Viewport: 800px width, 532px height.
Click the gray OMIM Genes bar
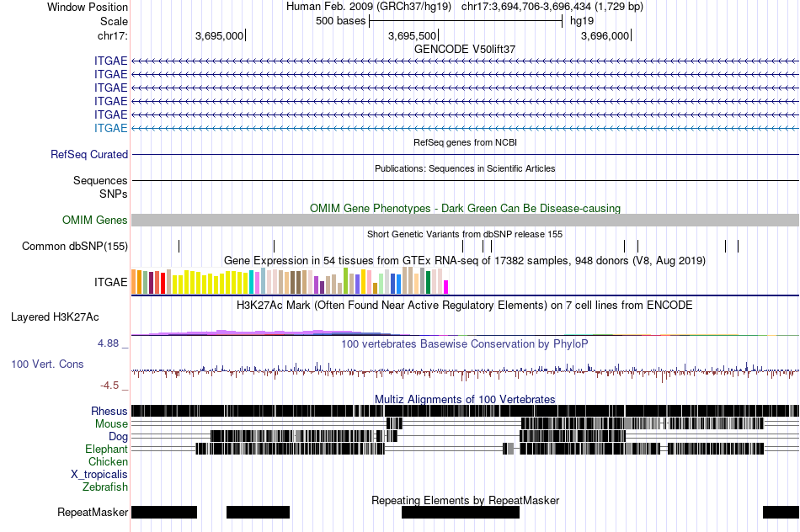(x=465, y=220)
